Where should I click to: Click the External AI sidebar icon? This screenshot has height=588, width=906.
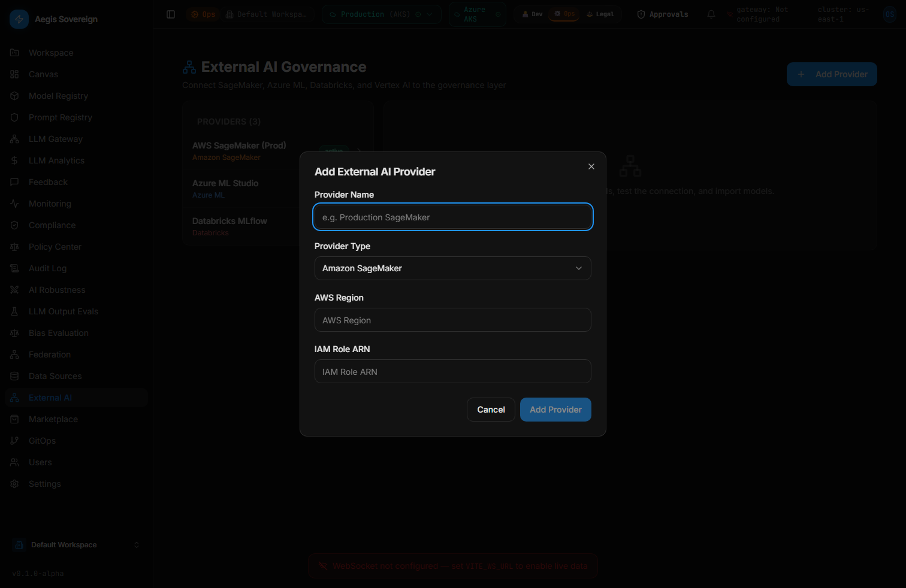14,398
